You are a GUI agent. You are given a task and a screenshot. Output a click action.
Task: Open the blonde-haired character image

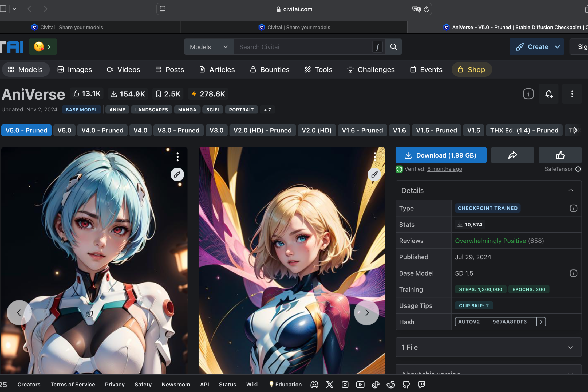tap(291, 260)
